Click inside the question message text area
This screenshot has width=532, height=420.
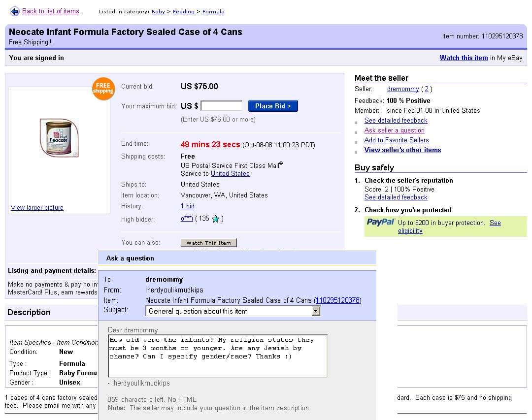pos(218,356)
